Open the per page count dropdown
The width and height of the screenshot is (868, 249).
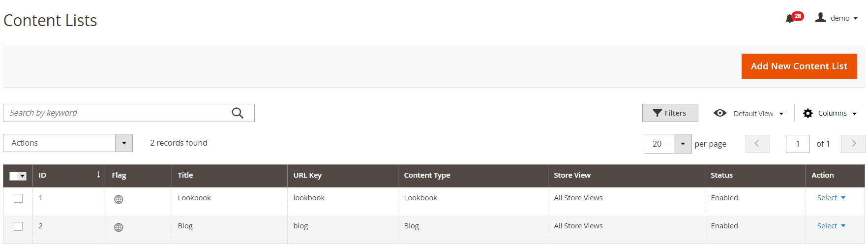[683, 144]
